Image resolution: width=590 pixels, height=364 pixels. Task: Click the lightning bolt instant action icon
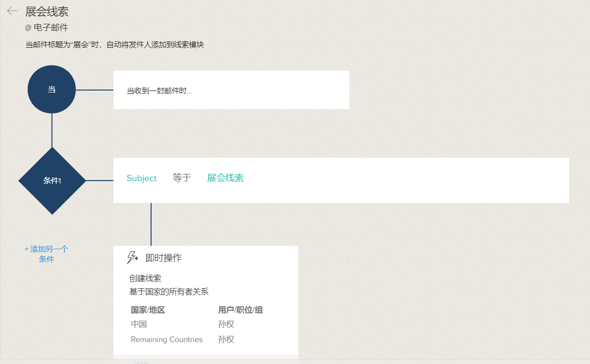click(x=132, y=258)
